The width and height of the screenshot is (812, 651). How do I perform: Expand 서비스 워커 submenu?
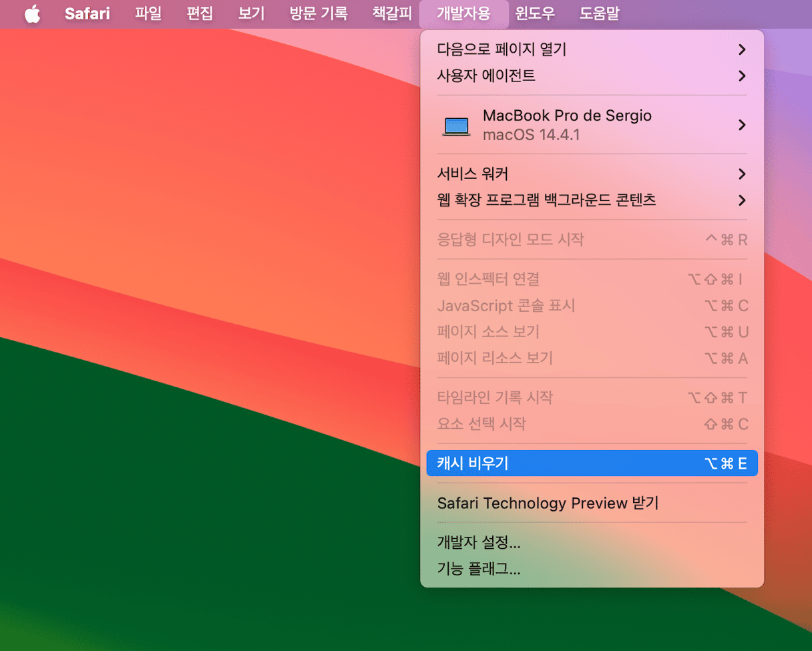point(592,174)
